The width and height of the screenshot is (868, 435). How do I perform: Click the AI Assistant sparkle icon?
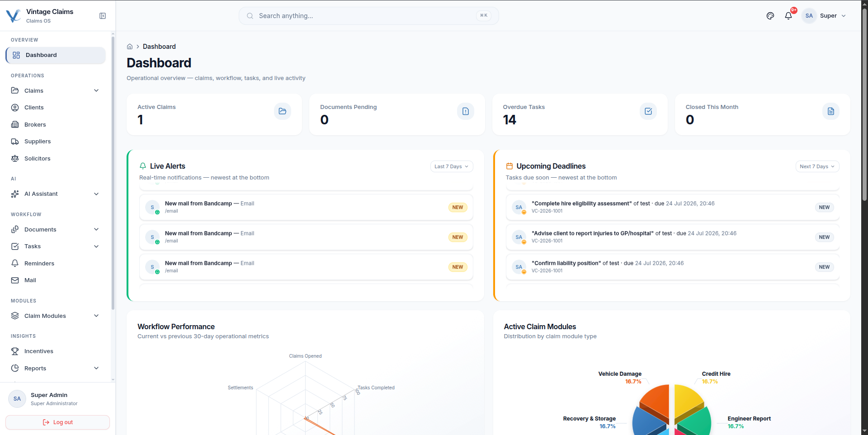[15, 194]
